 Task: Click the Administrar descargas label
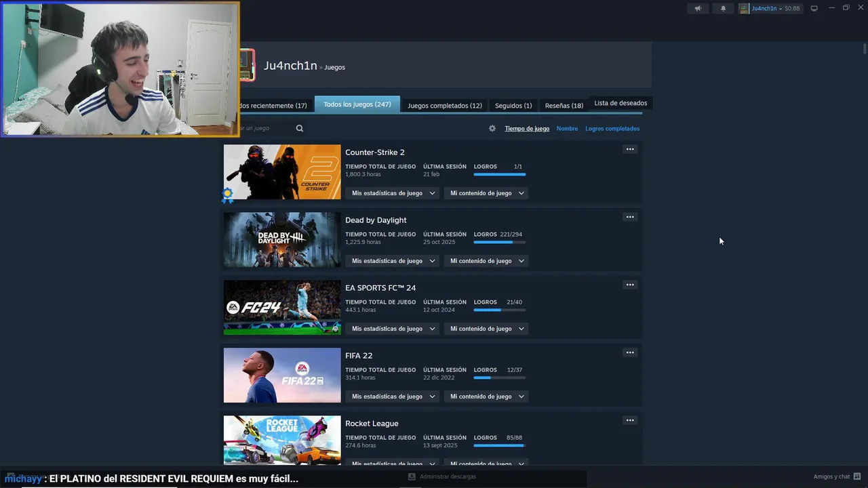click(x=448, y=476)
